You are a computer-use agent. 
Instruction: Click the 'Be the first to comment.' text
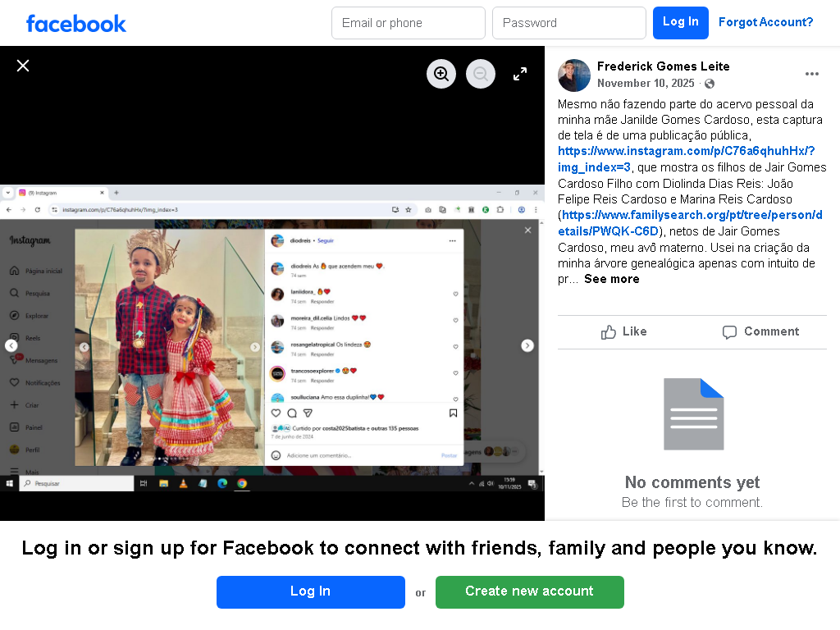tap(692, 503)
